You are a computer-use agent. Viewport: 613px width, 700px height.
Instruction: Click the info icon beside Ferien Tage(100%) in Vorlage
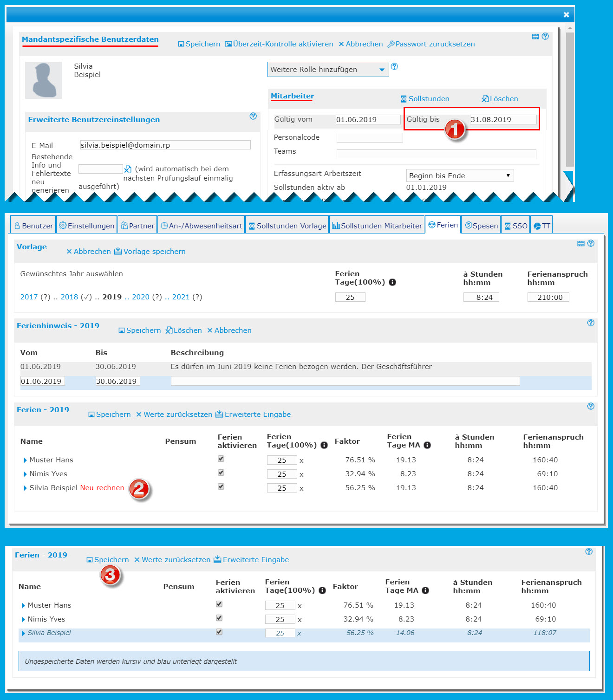[392, 282]
